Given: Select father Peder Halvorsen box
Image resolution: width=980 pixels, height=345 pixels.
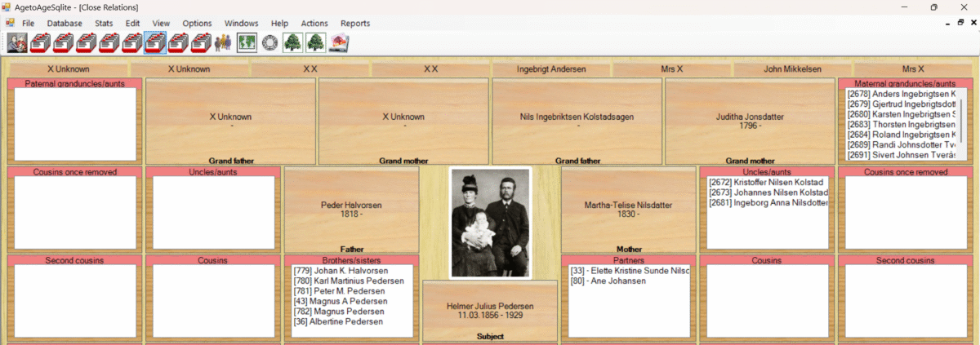Looking at the screenshot, I should 351,210.
